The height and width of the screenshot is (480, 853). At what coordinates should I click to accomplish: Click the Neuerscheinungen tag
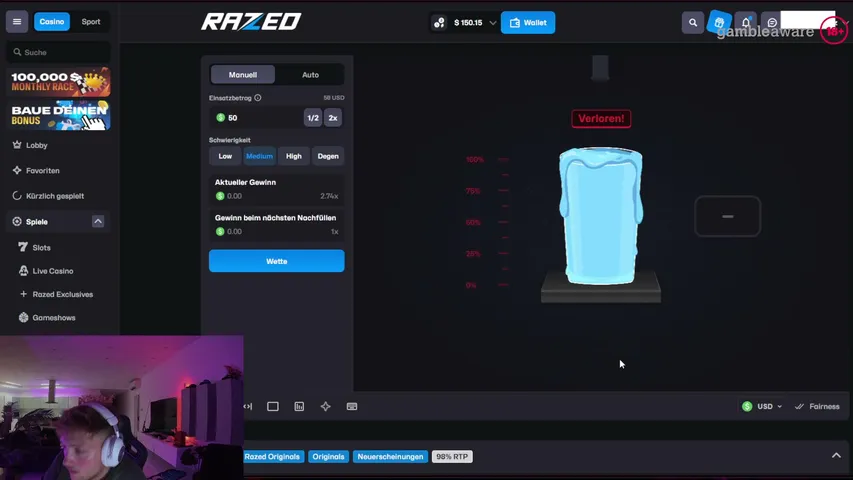tap(390, 457)
